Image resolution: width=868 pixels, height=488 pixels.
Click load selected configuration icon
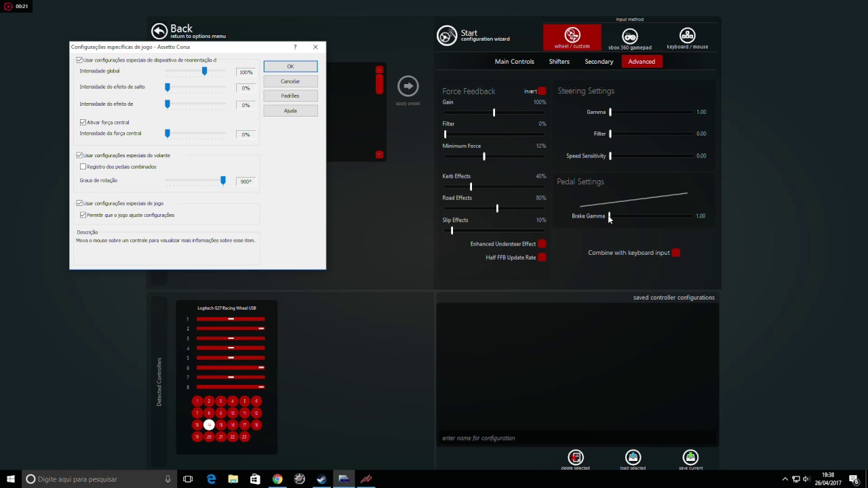(633, 457)
